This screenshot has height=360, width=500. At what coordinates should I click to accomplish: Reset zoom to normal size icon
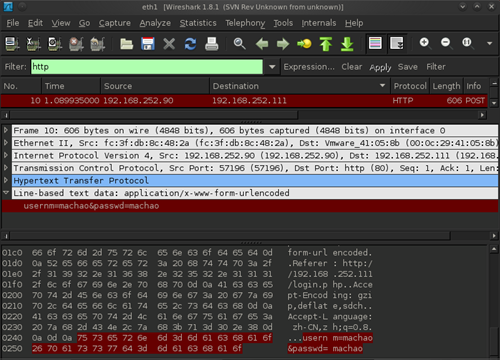(x=467, y=43)
